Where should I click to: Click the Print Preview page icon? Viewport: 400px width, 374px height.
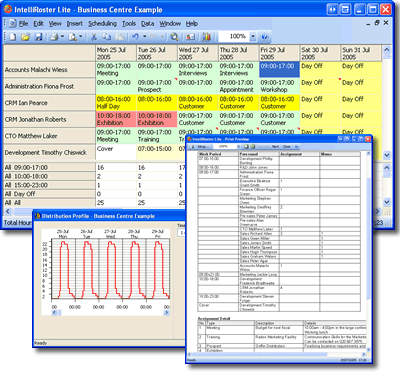point(73,37)
